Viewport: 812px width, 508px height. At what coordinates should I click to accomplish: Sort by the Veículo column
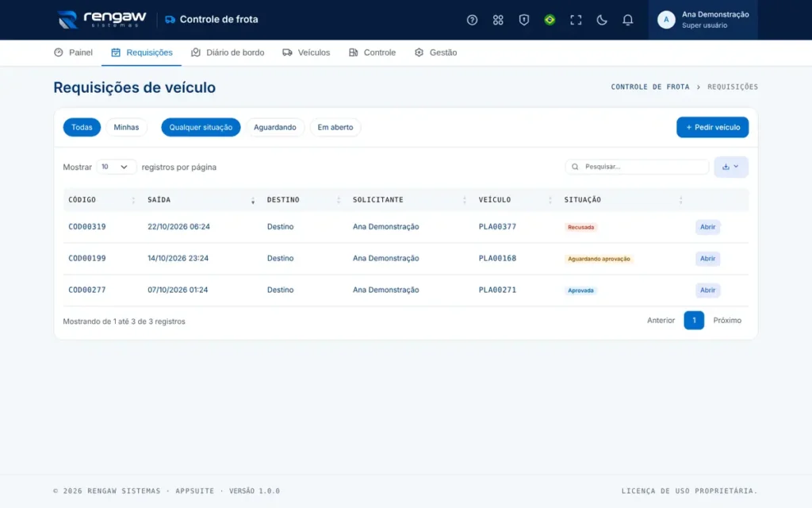point(515,199)
